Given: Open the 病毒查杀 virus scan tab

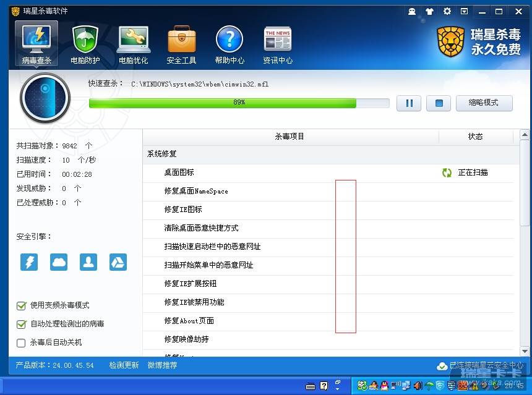Looking at the screenshot, I should point(36,43).
